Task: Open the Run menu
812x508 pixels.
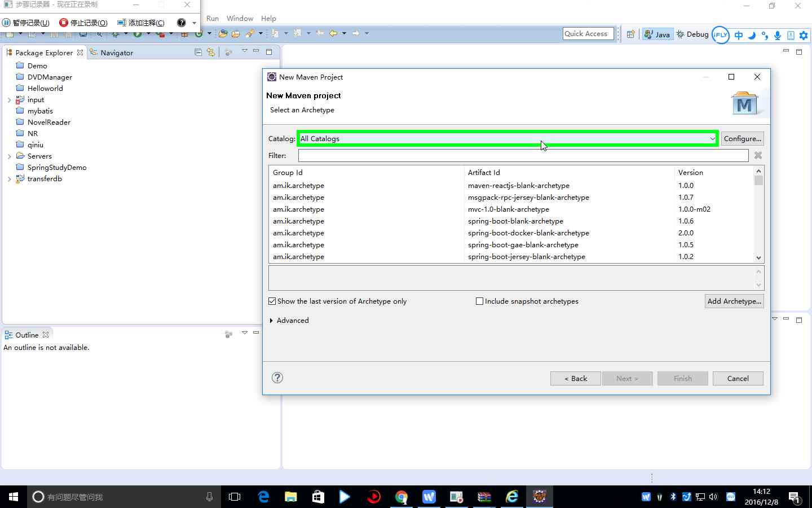Action: click(x=213, y=19)
